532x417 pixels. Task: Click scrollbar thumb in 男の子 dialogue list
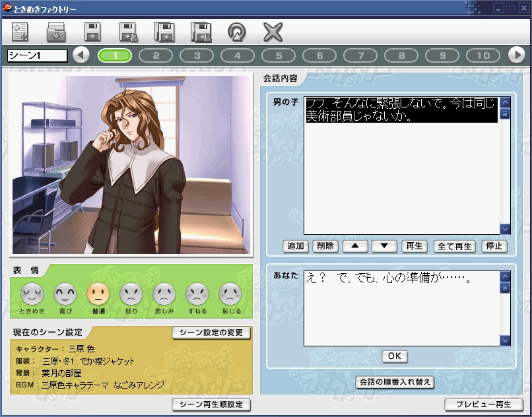click(505, 113)
